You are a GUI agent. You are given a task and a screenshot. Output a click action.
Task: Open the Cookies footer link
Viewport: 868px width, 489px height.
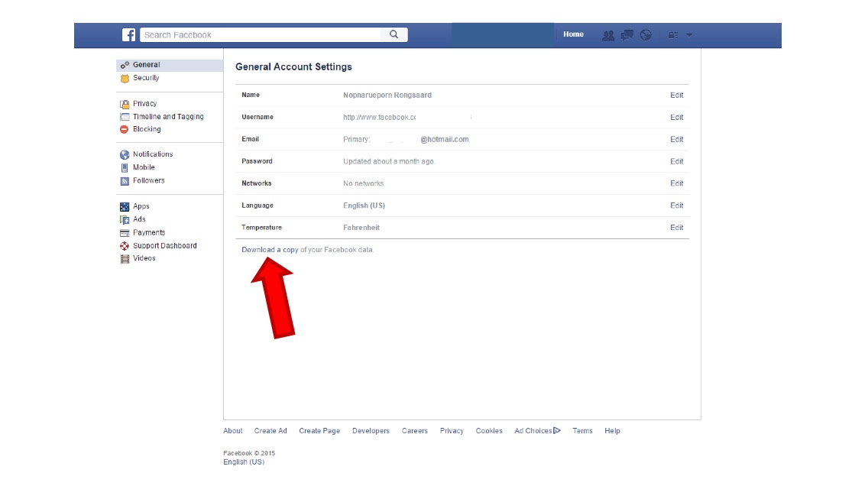point(489,431)
